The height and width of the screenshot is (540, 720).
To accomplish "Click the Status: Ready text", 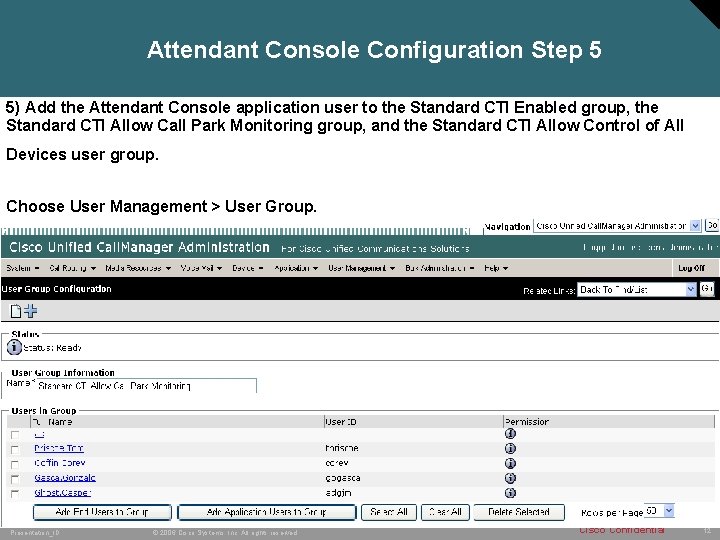I will [x=52, y=348].
